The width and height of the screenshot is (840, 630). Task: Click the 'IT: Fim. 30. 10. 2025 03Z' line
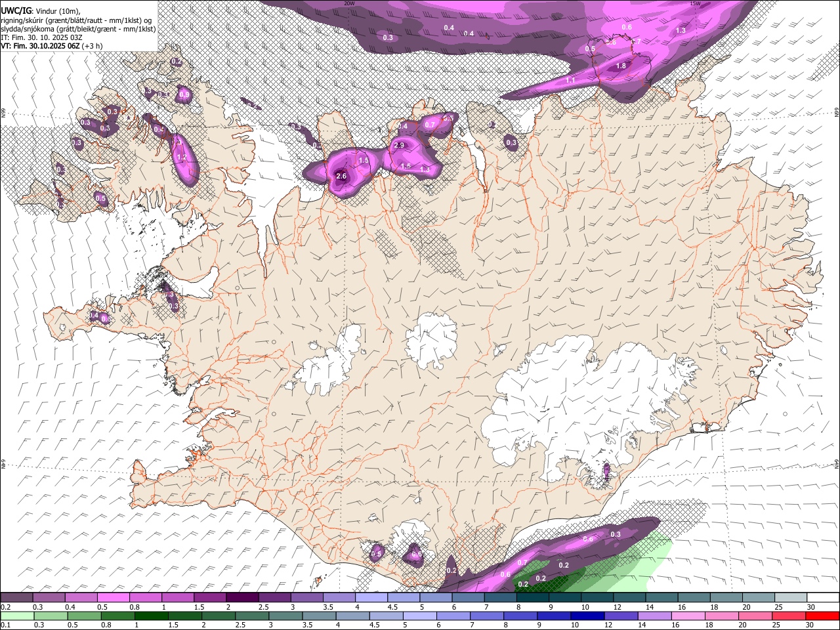point(41,37)
